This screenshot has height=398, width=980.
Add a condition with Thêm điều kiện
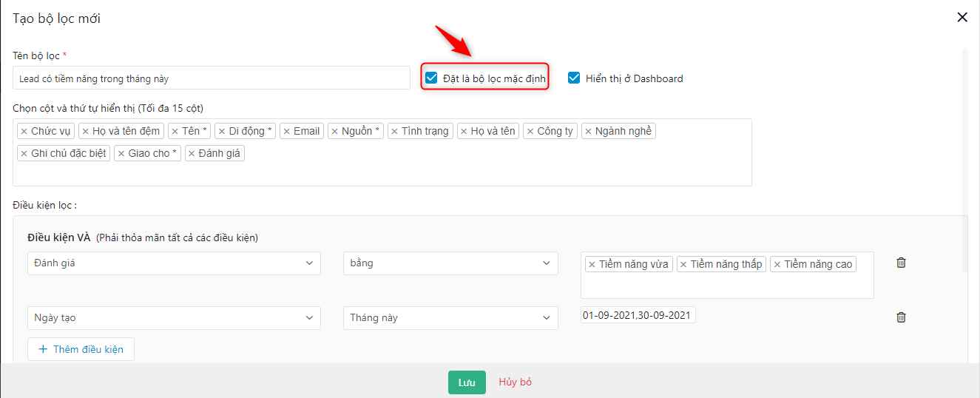(x=81, y=349)
